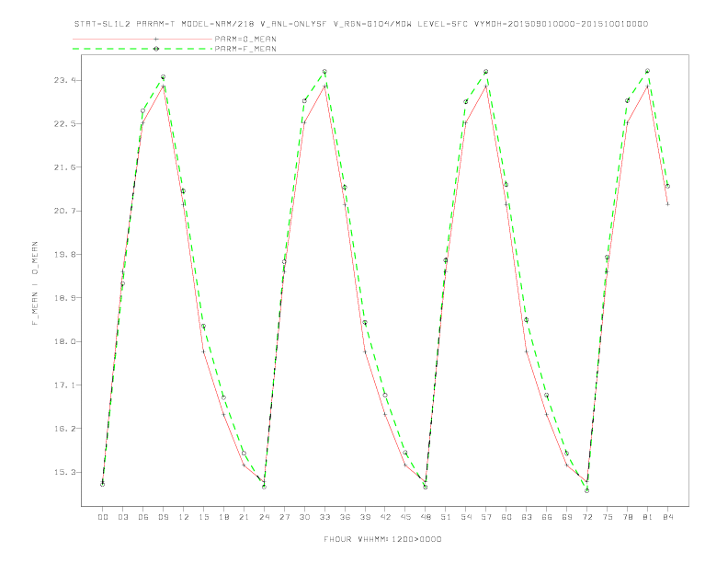Click the y-axis tick value 23.4
Viewport: 728px width, 563px height.
click(x=64, y=80)
